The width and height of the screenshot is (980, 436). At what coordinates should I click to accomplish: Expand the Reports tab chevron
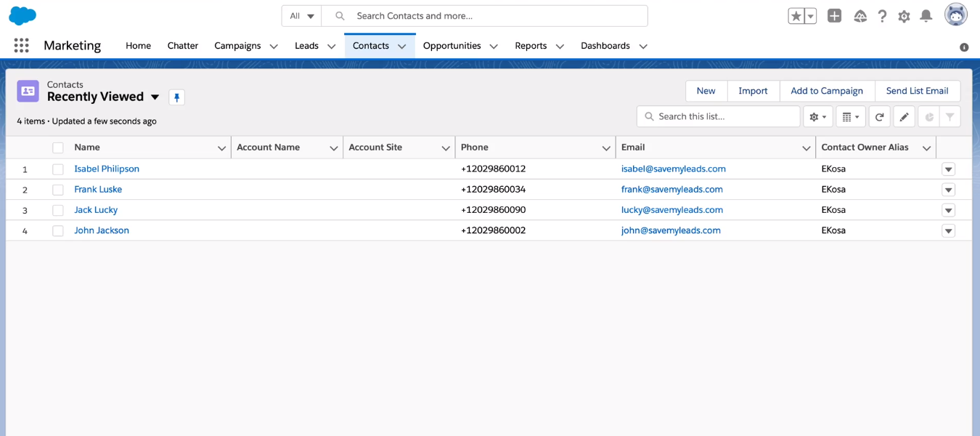pos(560,47)
